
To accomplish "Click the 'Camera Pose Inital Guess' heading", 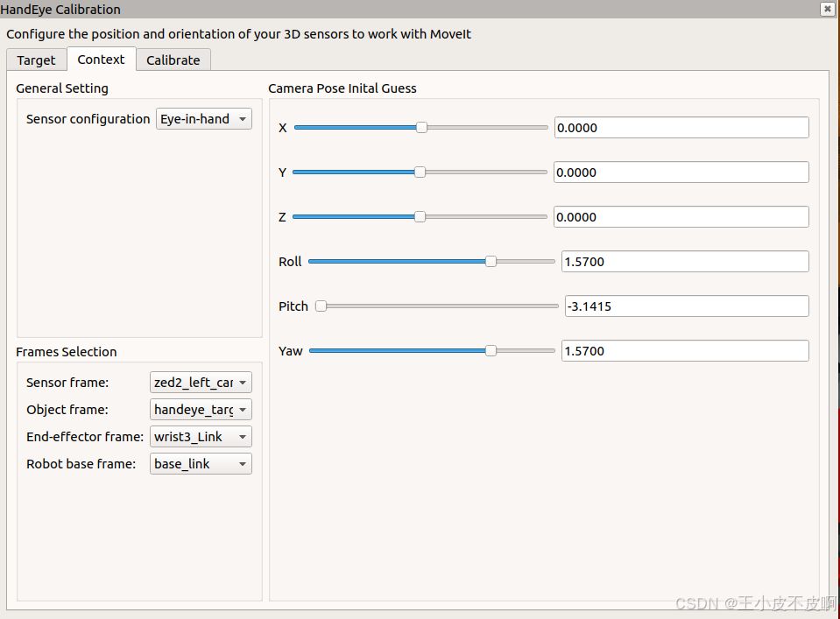I will [x=342, y=88].
